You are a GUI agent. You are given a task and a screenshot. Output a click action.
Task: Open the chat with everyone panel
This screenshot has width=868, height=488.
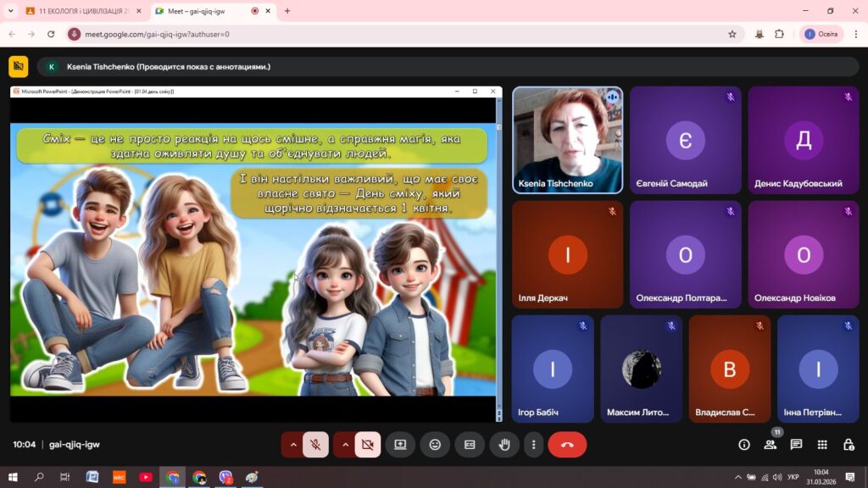point(796,444)
